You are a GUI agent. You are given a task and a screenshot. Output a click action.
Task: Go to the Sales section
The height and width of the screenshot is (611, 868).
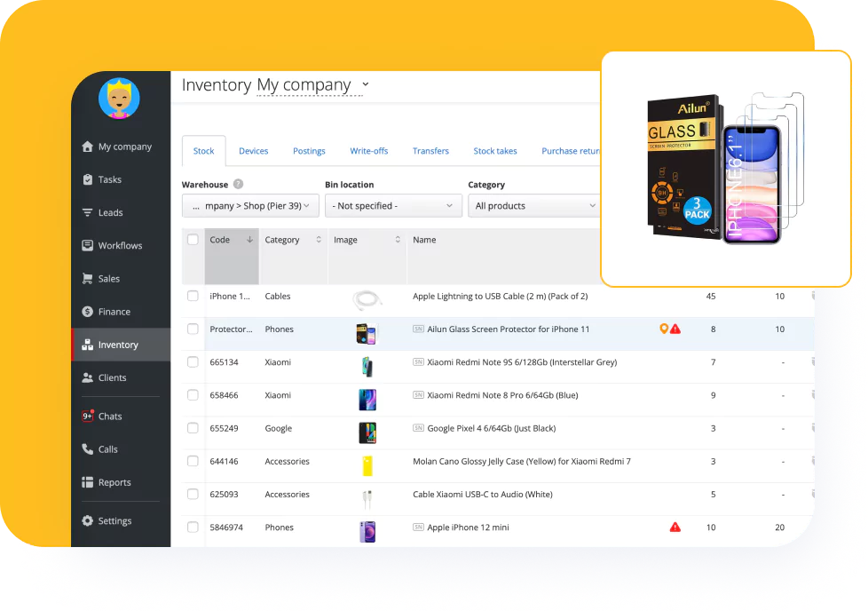(108, 278)
